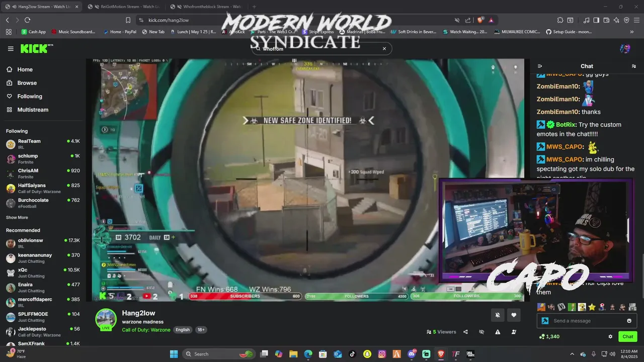Open ChrisAM's followed channel

(43, 173)
